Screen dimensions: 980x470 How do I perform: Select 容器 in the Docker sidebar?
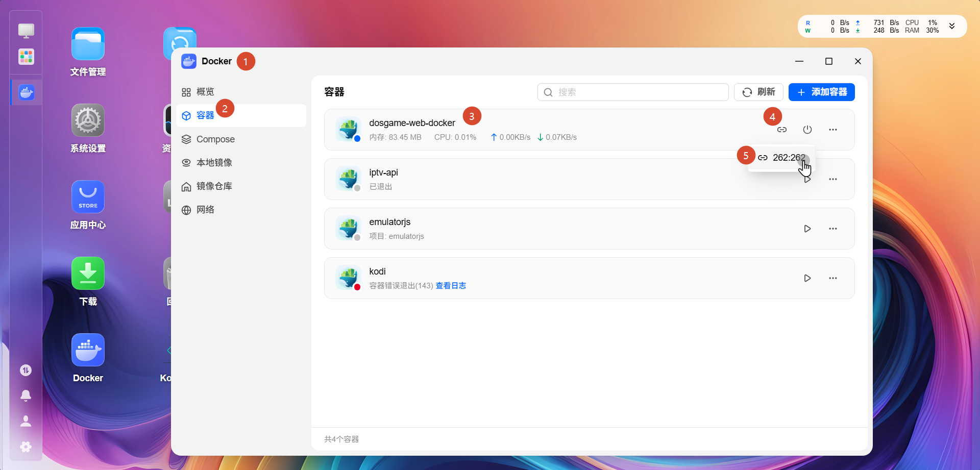coord(241,115)
